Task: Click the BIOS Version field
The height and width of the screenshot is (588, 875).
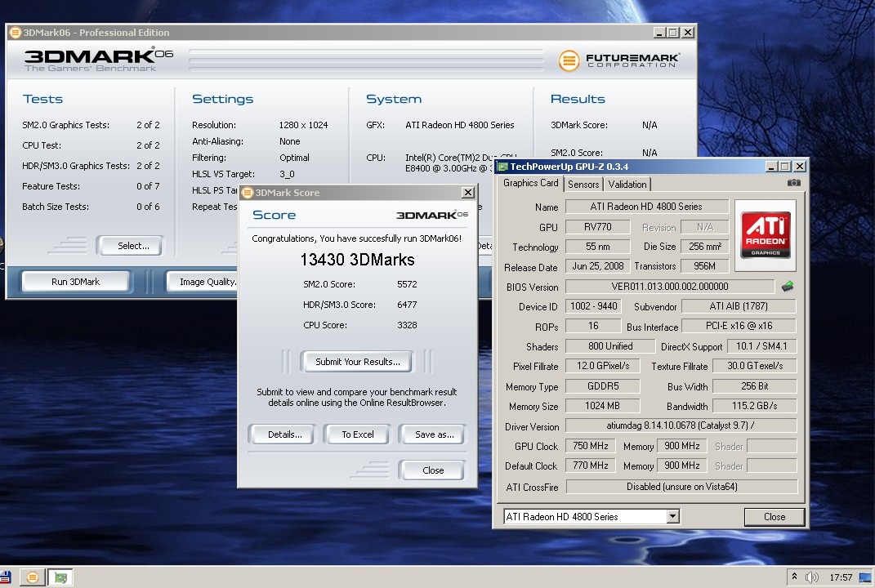Action: tap(670, 286)
